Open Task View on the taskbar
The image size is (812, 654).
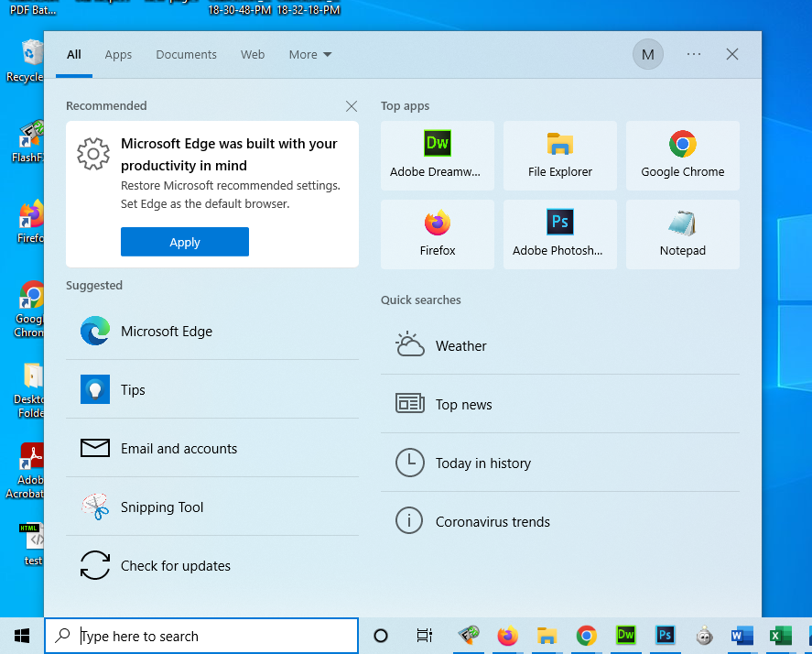coord(424,636)
